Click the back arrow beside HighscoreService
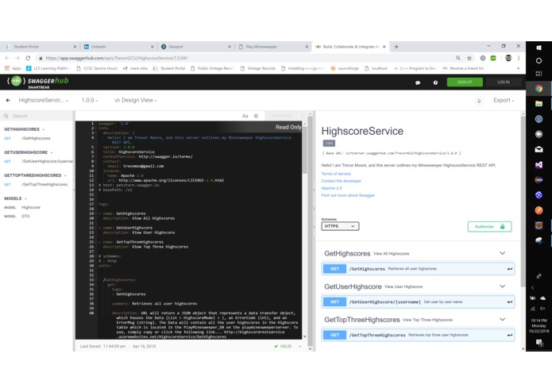Screen dimensions: 552x392 pyautogui.click(x=8, y=100)
